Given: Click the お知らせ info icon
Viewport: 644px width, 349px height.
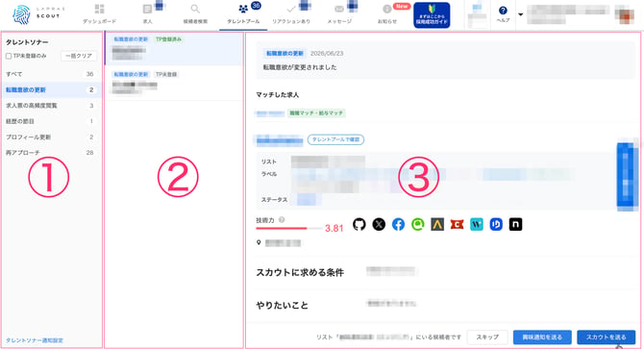Looking at the screenshot, I should (x=387, y=9).
